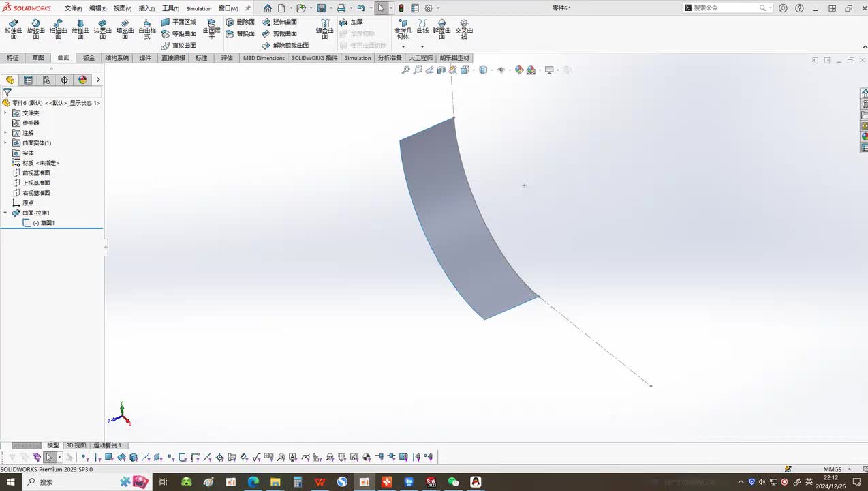Screen dimensions: 868x491
Task: Select the 边界曲面 boundary surface tool
Action: click(x=102, y=29)
